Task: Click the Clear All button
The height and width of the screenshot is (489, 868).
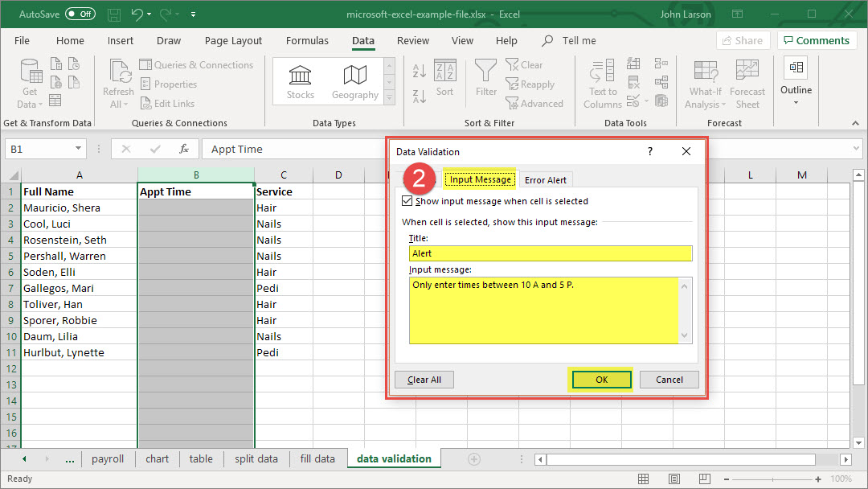Action: point(424,380)
